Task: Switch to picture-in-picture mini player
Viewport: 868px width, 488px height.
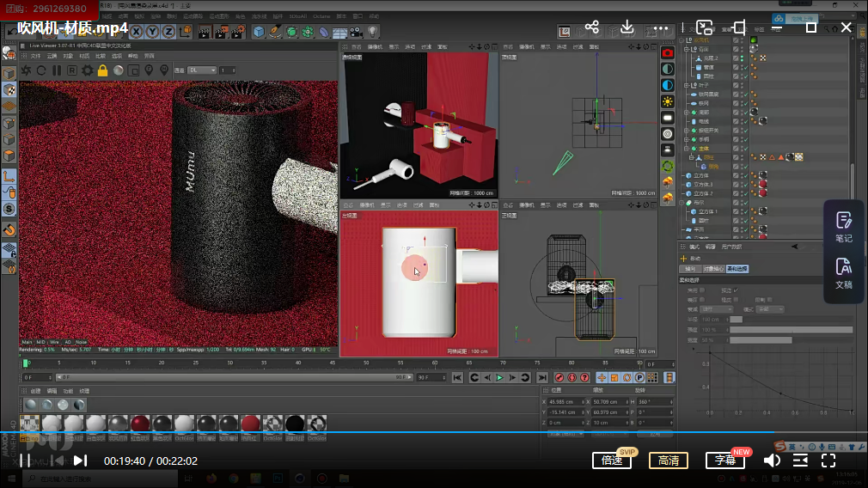Action: tap(704, 27)
